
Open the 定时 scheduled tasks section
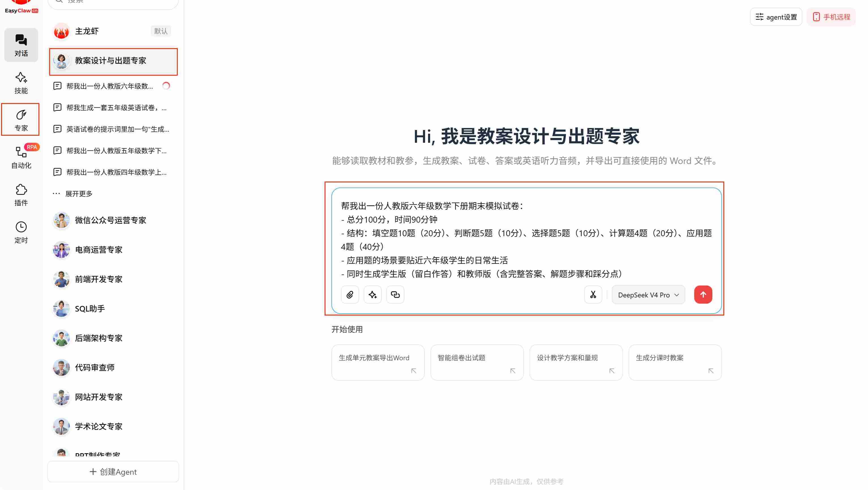(x=21, y=232)
